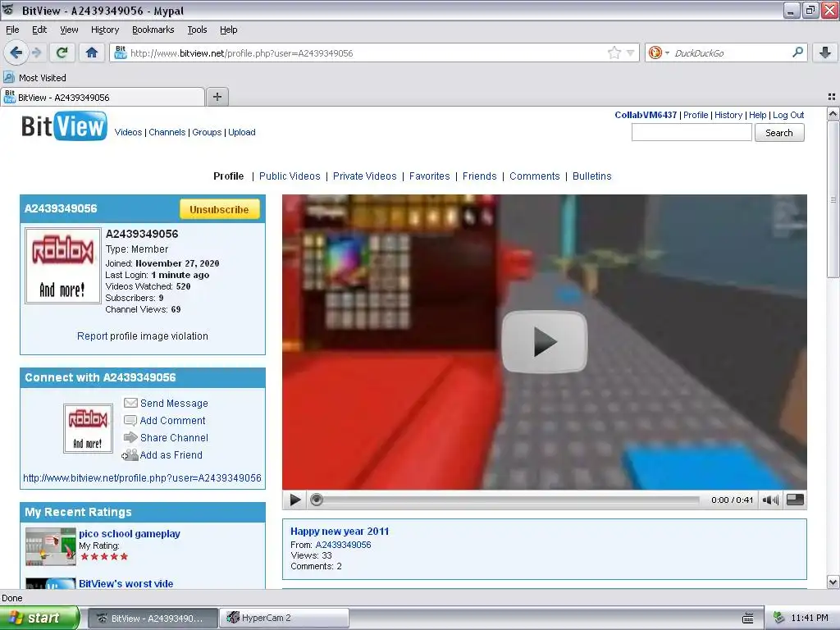Open the Help menu in menu bar

coord(228,30)
